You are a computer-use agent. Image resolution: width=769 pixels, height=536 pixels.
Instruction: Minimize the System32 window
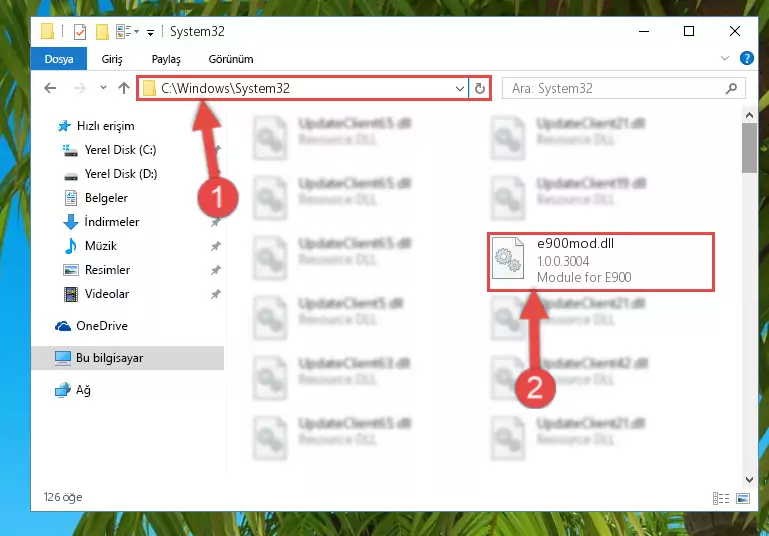point(644,31)
